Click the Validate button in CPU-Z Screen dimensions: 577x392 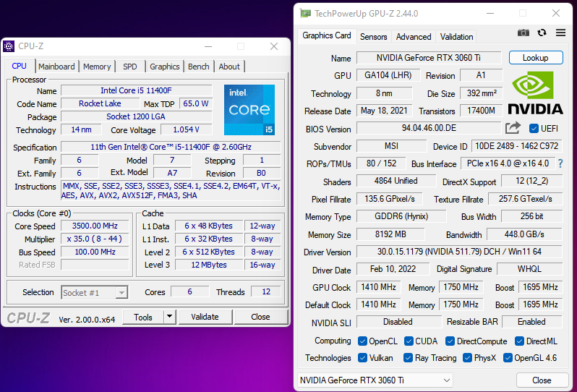pyautogui.click(x=205, y=317)
